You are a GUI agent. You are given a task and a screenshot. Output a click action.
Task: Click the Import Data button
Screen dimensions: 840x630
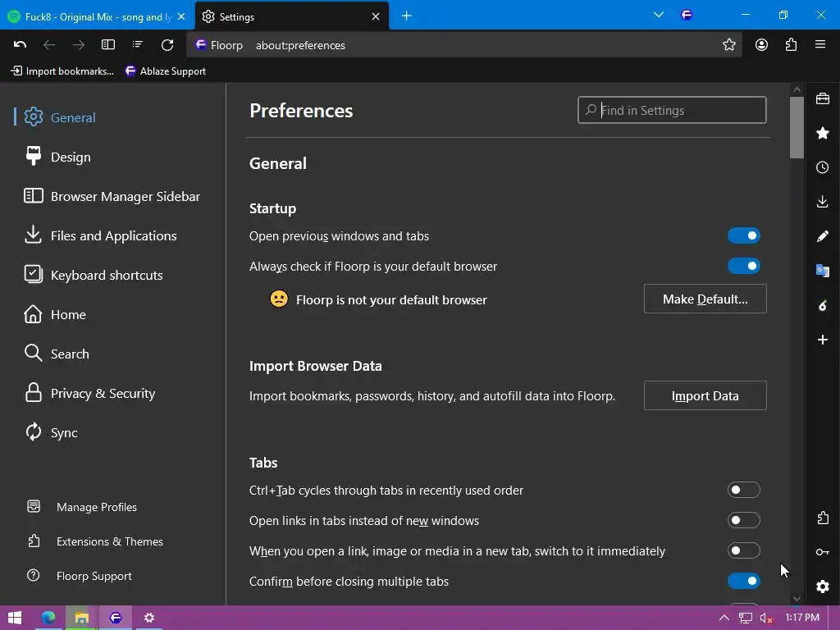(x=705, y=396)
